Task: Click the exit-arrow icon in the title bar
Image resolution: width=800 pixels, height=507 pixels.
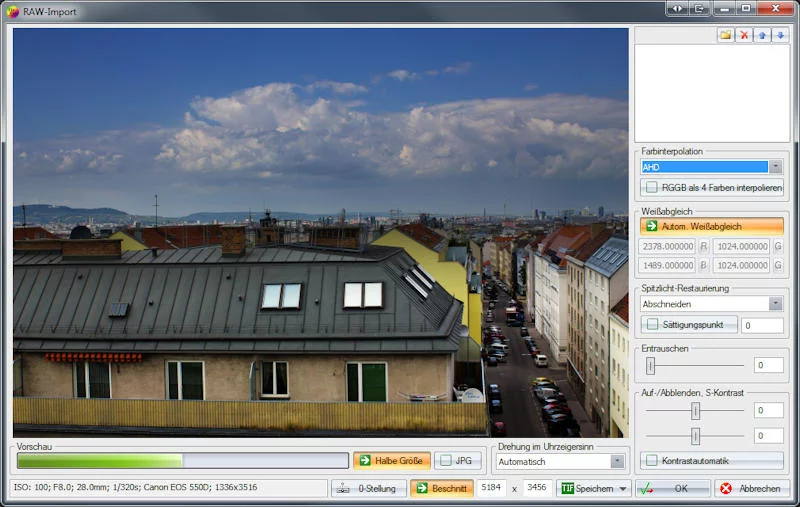Action: [x=699, y=9]
